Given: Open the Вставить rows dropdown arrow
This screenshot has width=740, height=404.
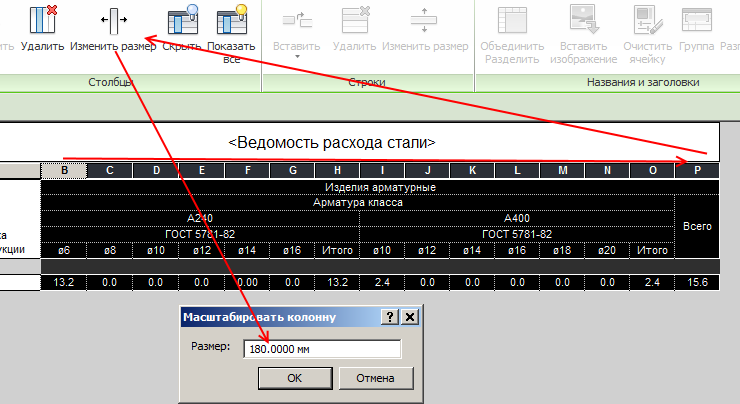Looking at the screenshot, I should point(297,57).
